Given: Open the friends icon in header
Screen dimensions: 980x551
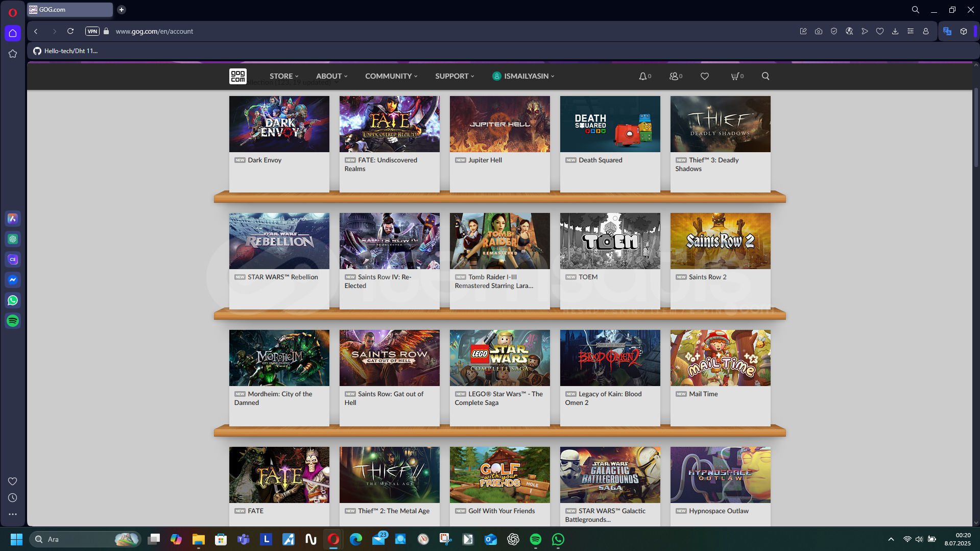Looking at the screenshot, I should 674,76.
